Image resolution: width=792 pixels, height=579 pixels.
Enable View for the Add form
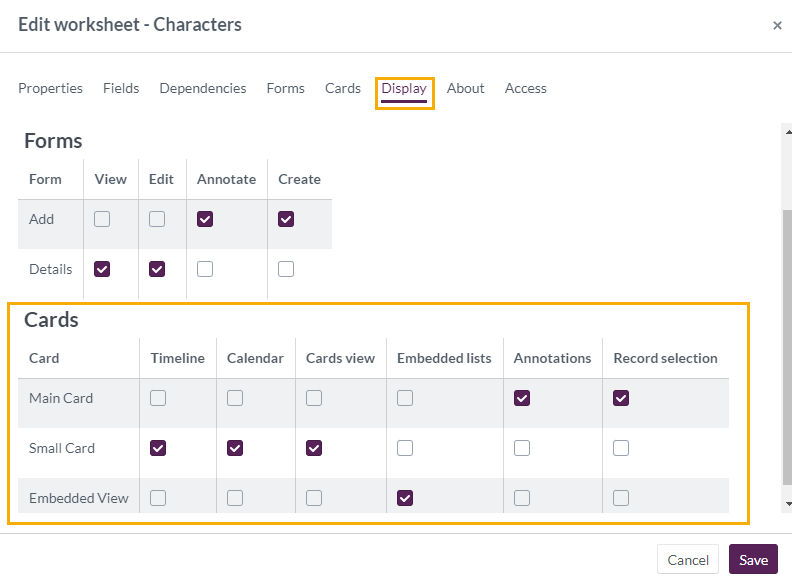[x=102, y=219]
